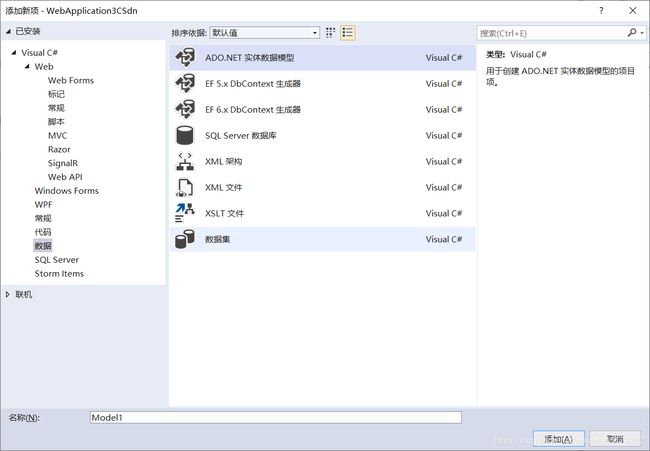
Task: Select 数据集 item name
Action: click(x=218, y=239)
